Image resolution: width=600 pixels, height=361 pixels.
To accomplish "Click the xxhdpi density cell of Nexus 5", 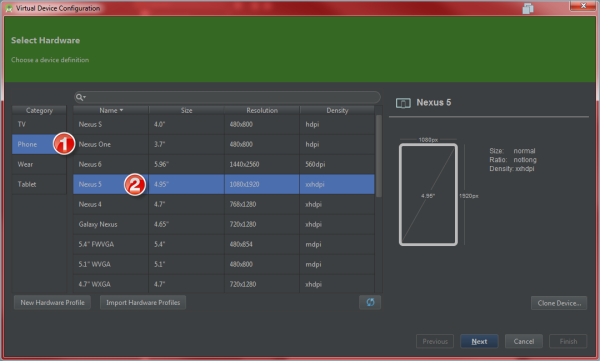I will [337, 184].
